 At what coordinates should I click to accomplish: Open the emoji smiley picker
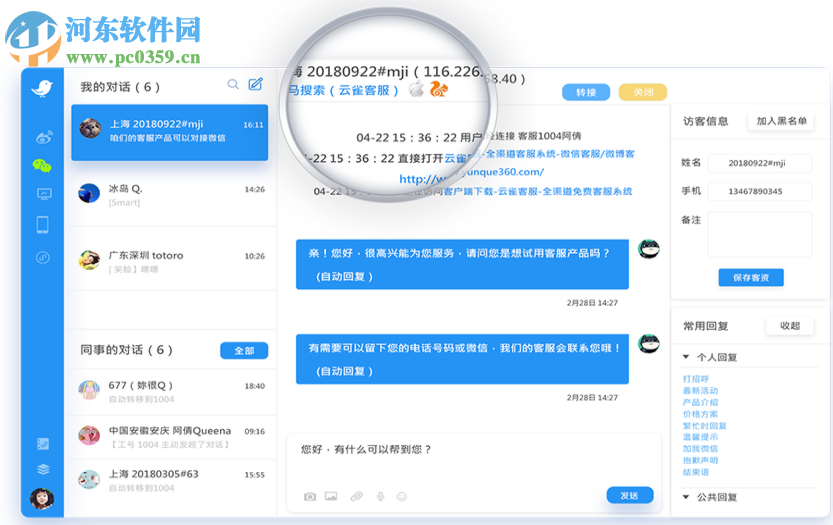(x=402, y=496)
